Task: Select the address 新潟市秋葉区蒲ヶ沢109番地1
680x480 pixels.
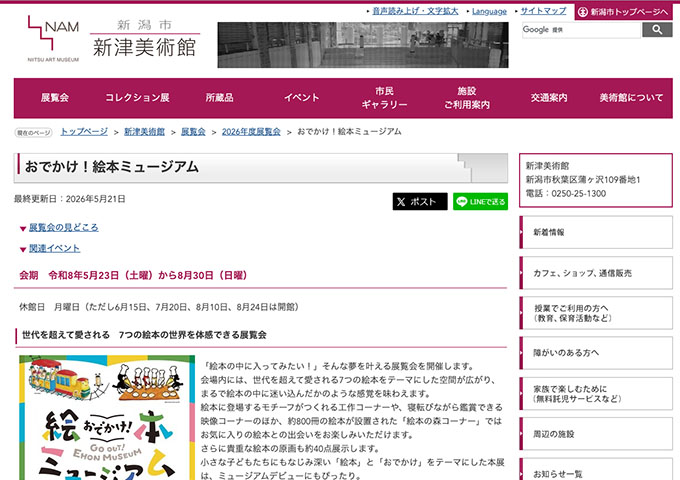Action: [583, 180]
